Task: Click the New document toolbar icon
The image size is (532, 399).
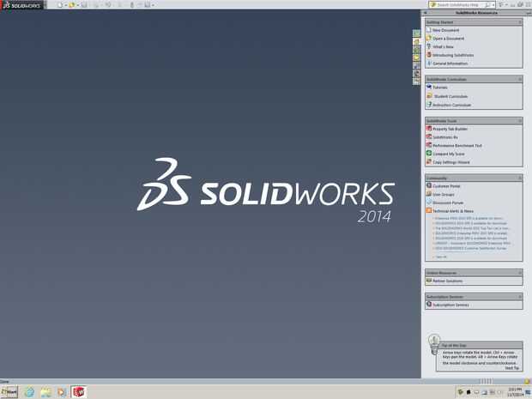Action: [x=60, y=5]
